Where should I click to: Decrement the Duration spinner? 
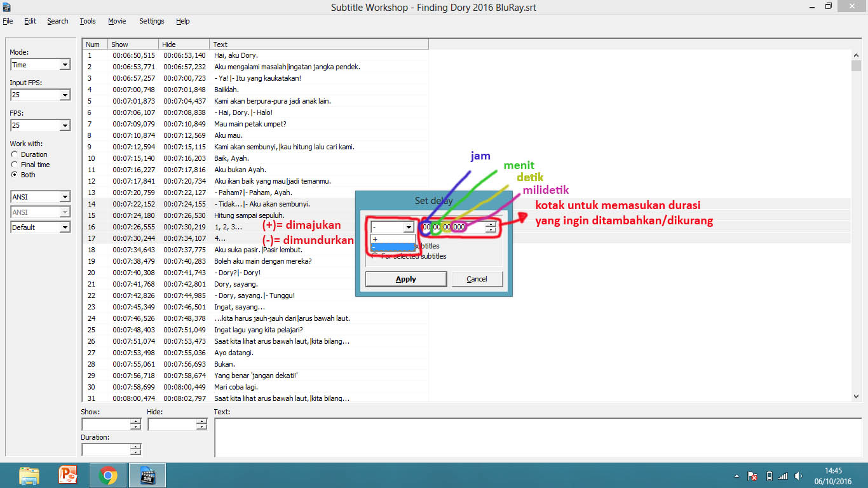coord(135,453)
